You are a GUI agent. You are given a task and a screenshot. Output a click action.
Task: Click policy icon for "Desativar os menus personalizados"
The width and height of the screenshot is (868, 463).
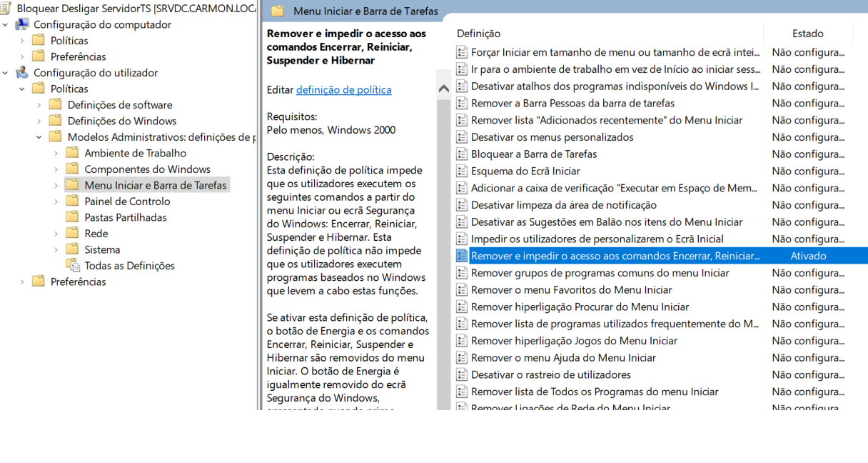[x=462, y=137]
